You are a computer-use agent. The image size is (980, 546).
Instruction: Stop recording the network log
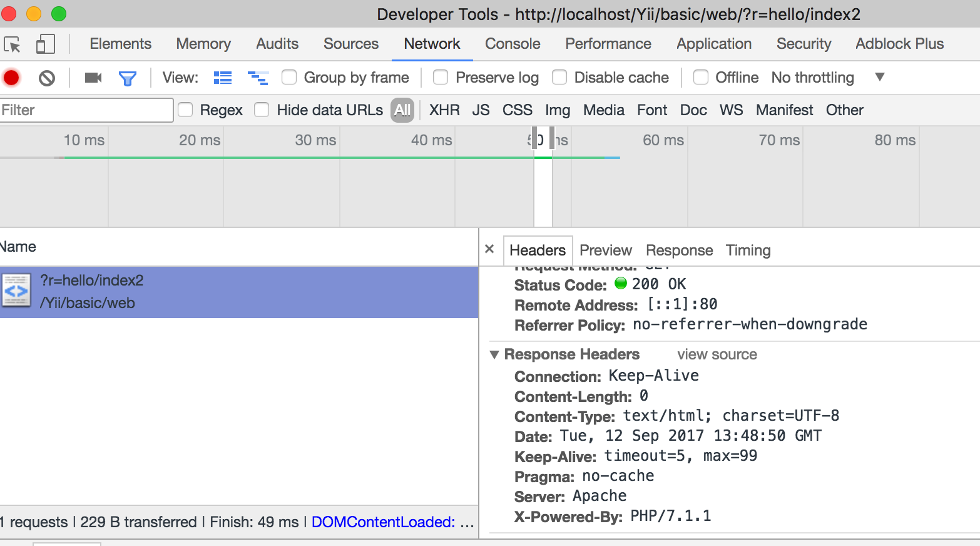click(11, 78)
